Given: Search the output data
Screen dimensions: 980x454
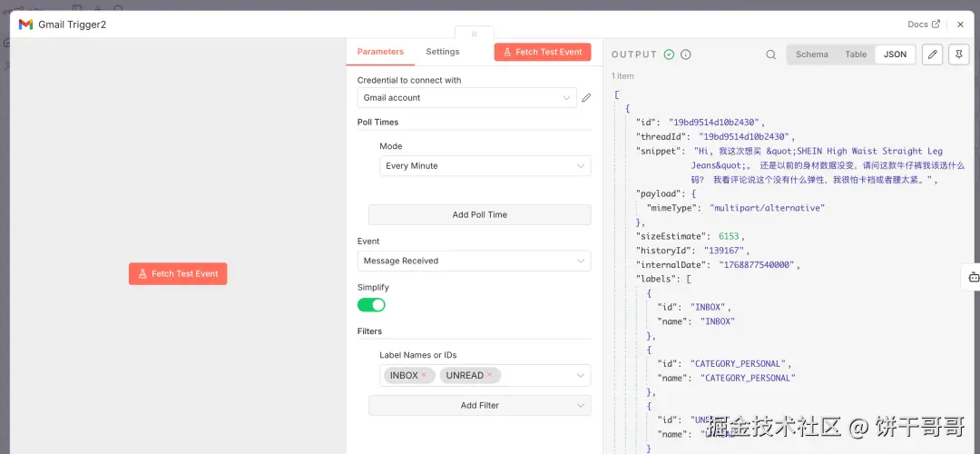Looking at the screenshot, I should (x=770, y=54).
